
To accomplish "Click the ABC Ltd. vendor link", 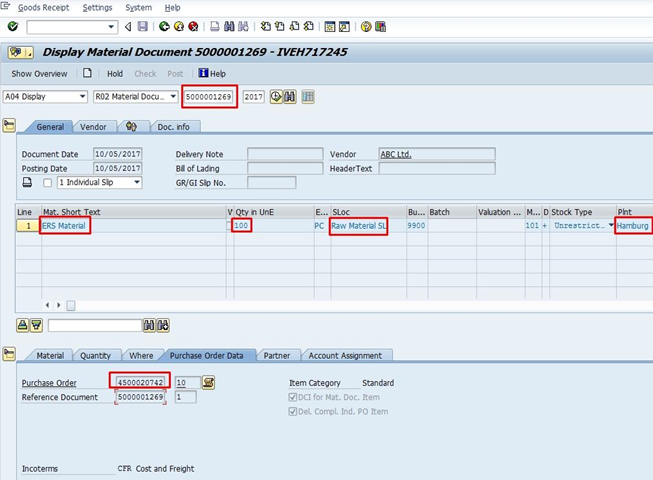I will (x=396, y=154).
